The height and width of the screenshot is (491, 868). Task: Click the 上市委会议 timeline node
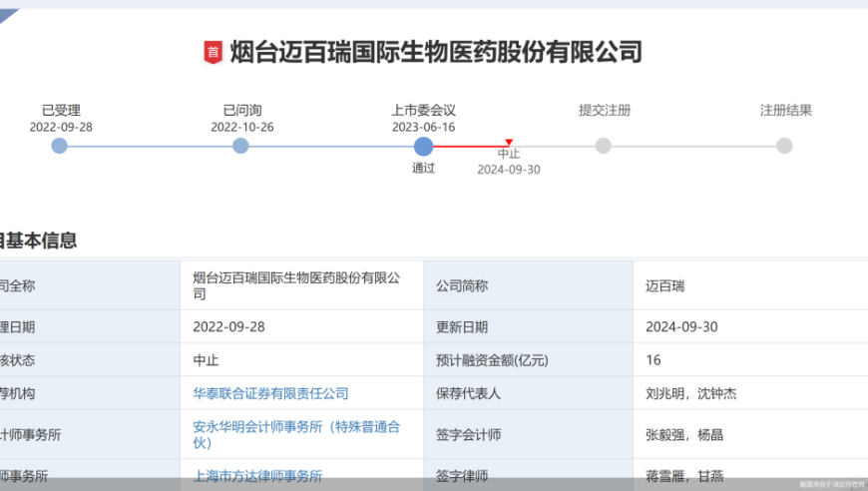423,147
